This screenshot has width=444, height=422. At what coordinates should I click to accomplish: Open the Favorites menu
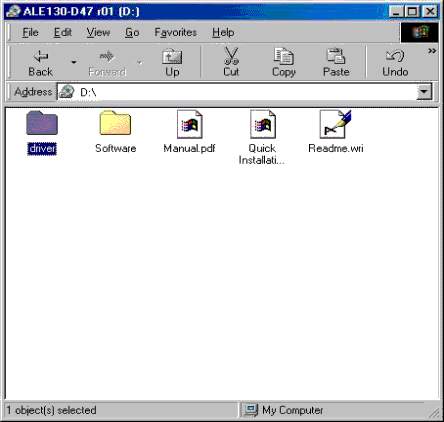[175, 32]
